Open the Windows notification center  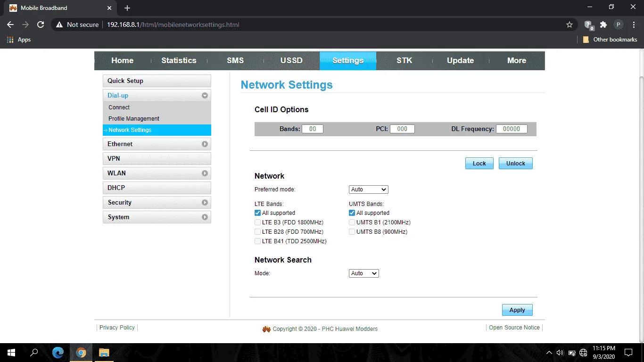point(628,353)
